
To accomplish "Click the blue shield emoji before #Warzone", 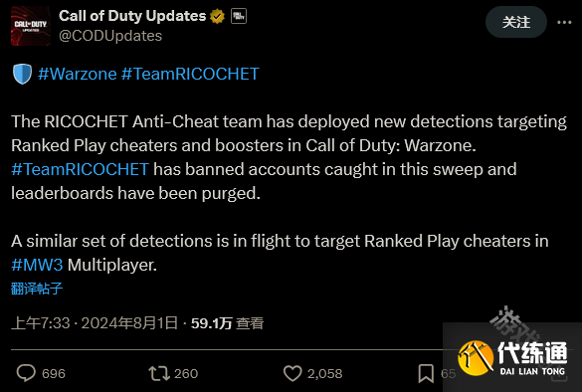I will pyautogui.click(x=22, y=74).
